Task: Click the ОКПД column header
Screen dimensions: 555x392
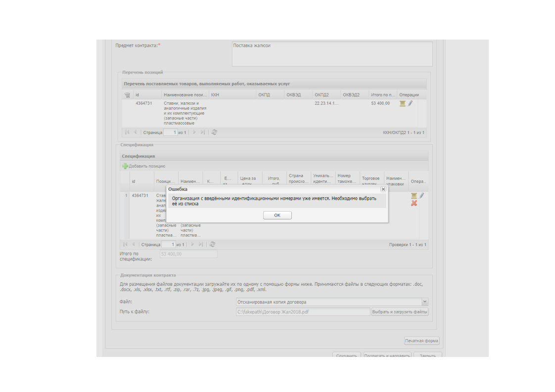Action: (270, 95)
